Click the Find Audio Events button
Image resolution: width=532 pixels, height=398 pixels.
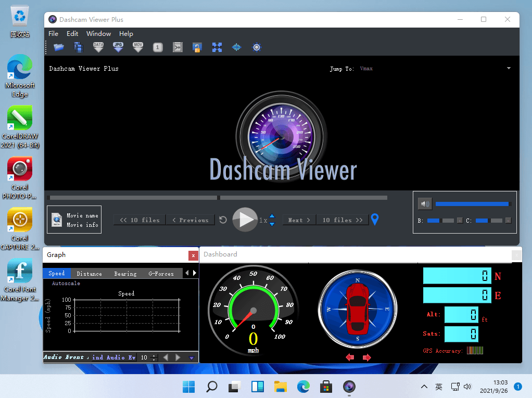(113, 357)
